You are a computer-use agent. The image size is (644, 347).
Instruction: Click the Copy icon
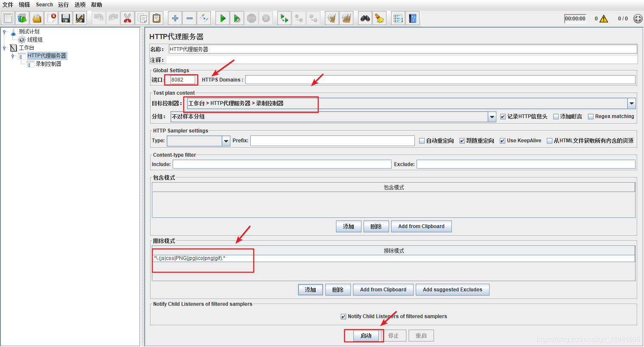click(142, 18)
